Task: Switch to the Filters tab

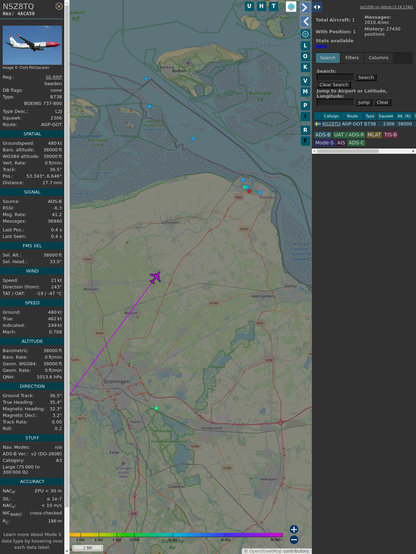Action: [x=352, y=58]
